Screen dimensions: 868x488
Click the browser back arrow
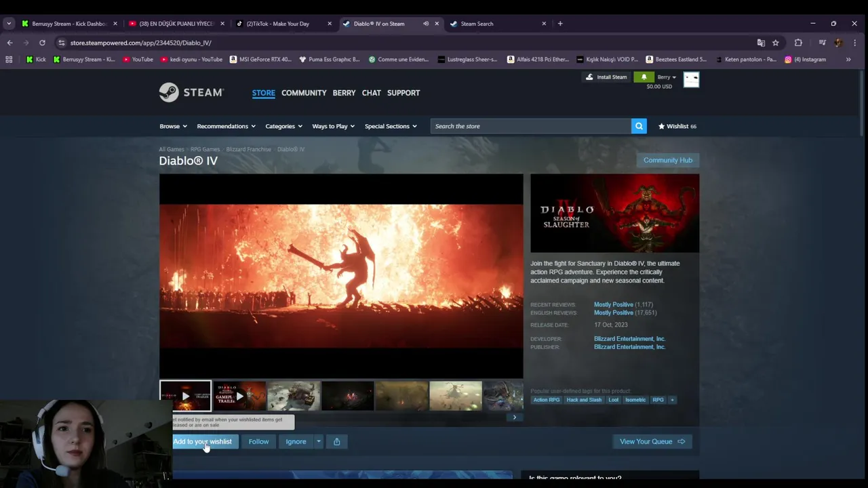coord(9,43)
